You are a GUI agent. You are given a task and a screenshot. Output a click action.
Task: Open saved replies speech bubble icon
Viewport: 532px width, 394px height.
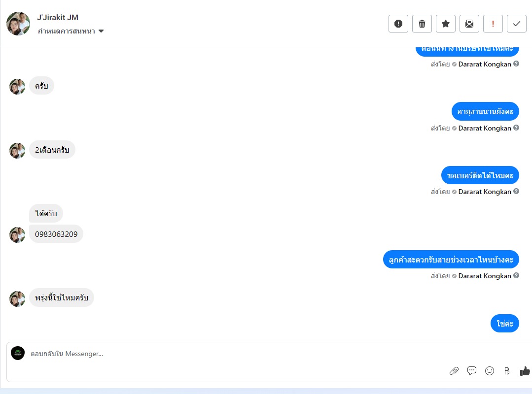tap(472, 371)
